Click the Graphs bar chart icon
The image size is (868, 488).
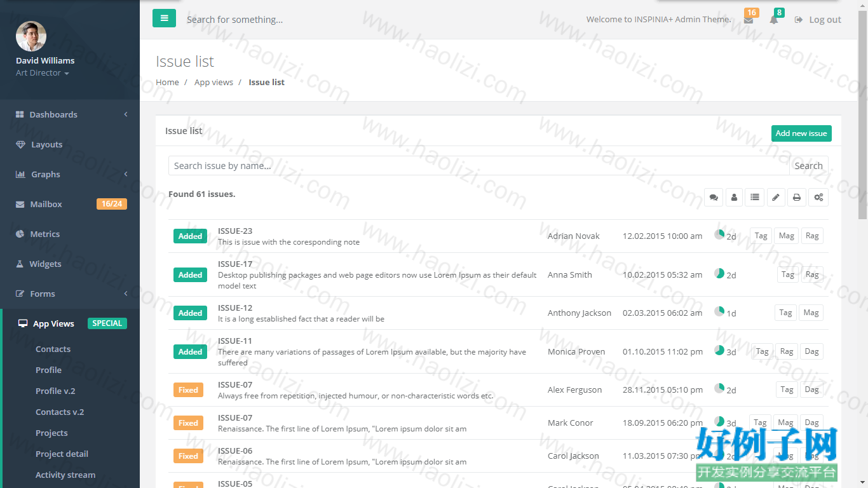point(20,174)
